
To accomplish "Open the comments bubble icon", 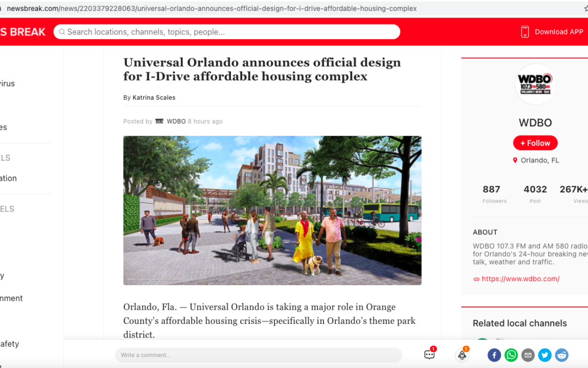I will pos(430,354).
